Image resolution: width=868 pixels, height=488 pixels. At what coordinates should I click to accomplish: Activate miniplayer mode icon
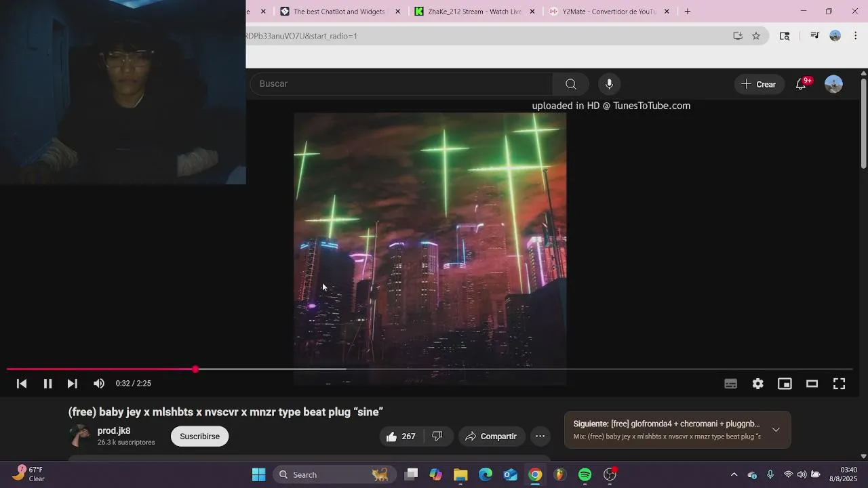[785, 384]
